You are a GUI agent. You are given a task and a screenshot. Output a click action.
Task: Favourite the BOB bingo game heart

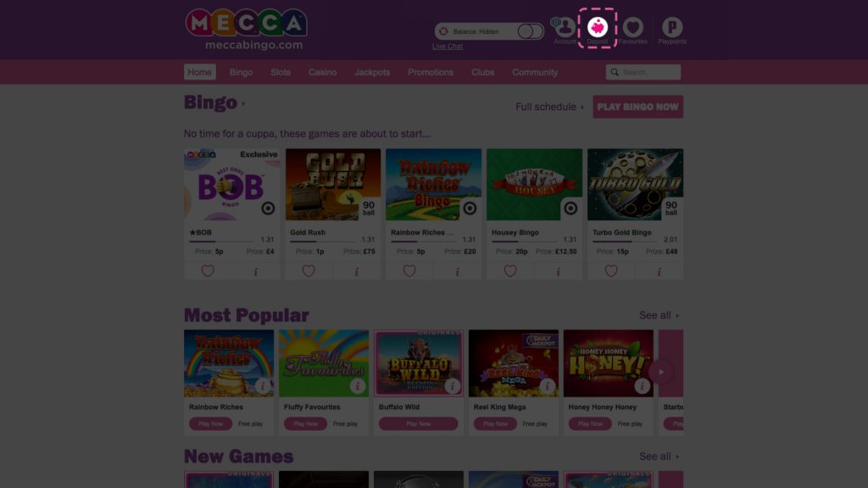tap(208, 271)
